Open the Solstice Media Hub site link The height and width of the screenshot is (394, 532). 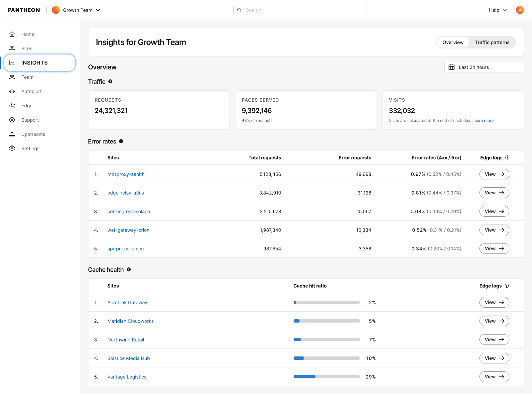[128, 358]
